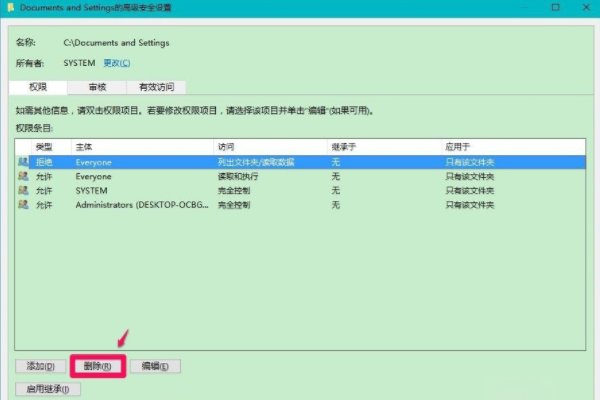Select the 拒绝 Everyone permission entry
The image size is (600, 400).
click(x=300, y=162)
